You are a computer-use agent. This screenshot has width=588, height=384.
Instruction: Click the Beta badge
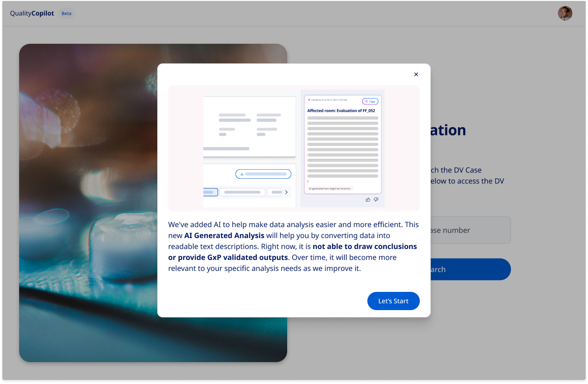[67, 13]
